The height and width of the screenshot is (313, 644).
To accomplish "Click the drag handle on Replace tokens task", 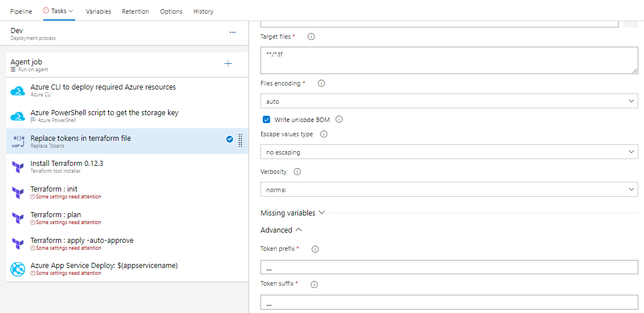I will coord(241,140).
